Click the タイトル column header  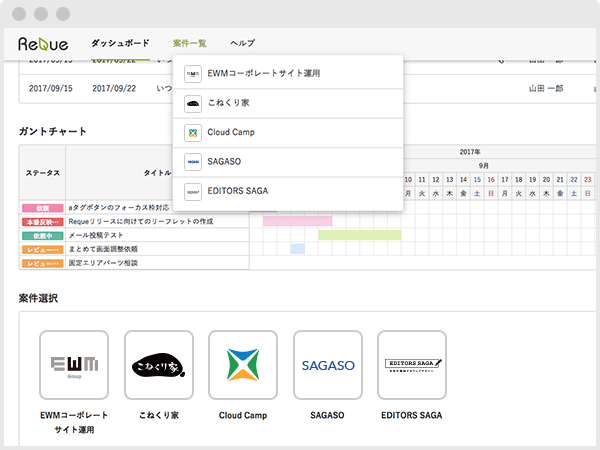click(x=157, y=173)
